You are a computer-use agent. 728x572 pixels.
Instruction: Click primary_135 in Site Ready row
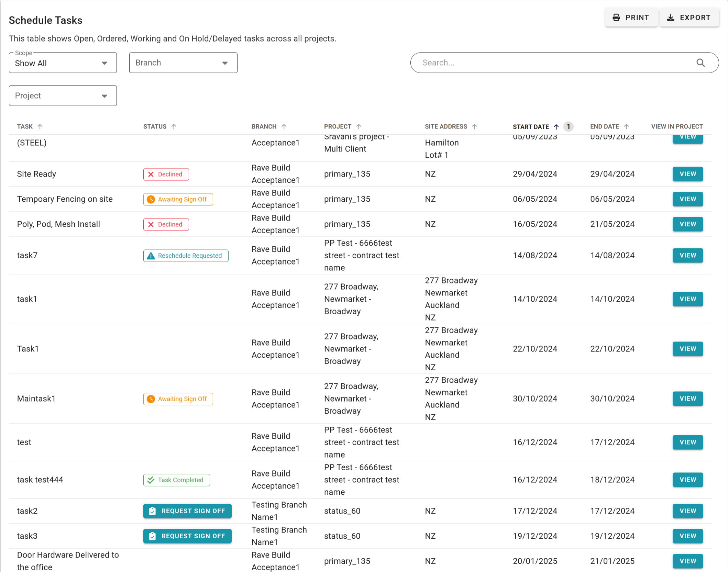click(x=347, y=174)
